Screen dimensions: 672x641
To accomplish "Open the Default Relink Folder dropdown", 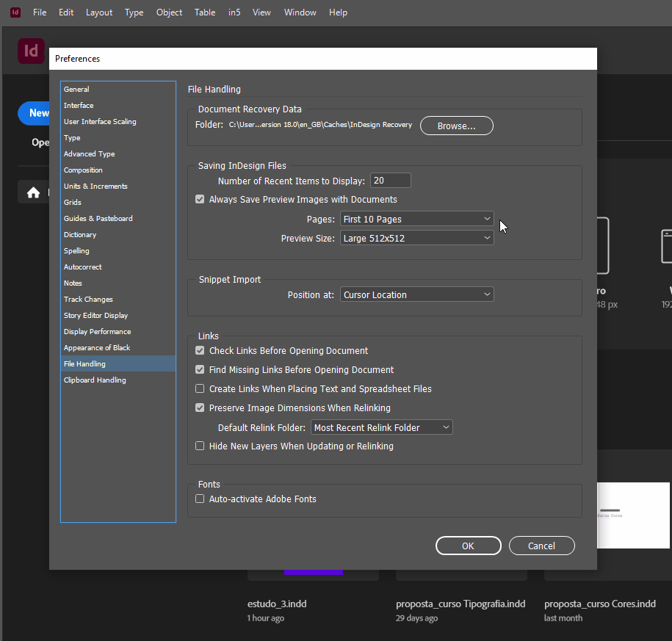I will point(381,427).
